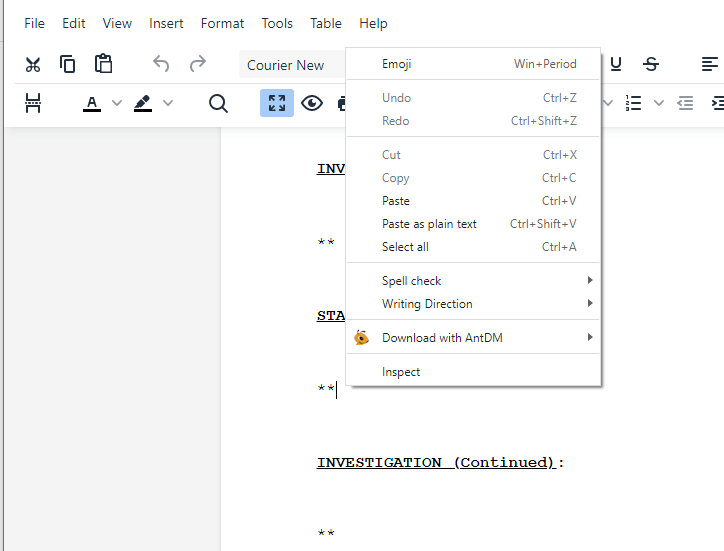Click the Align left toolbar icon
724x551 pixels.
click(x=710, y=64)
